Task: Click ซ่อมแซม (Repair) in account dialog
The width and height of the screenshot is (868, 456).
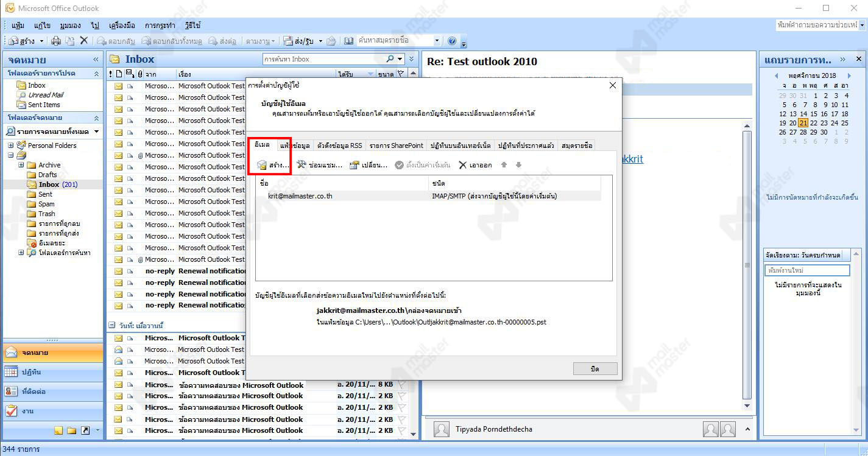Action: (x=320, y=165)
